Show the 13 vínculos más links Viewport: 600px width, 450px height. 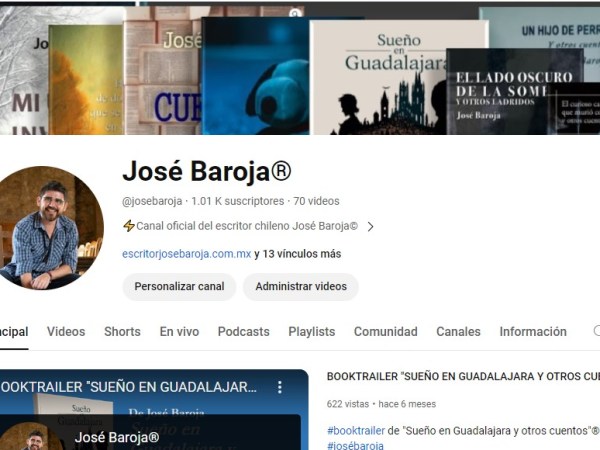pos(298,254)
